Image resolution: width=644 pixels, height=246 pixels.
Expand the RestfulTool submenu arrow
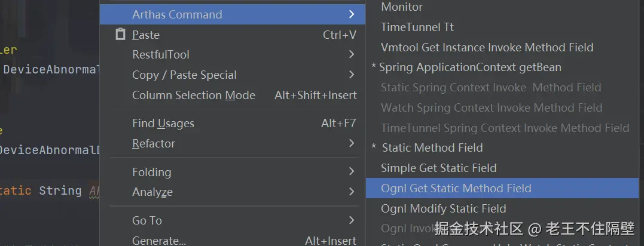click(351, 54)
